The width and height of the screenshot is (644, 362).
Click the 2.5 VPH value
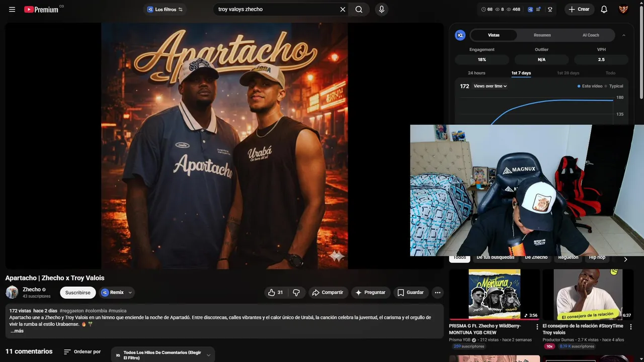[x=601, y=59]
